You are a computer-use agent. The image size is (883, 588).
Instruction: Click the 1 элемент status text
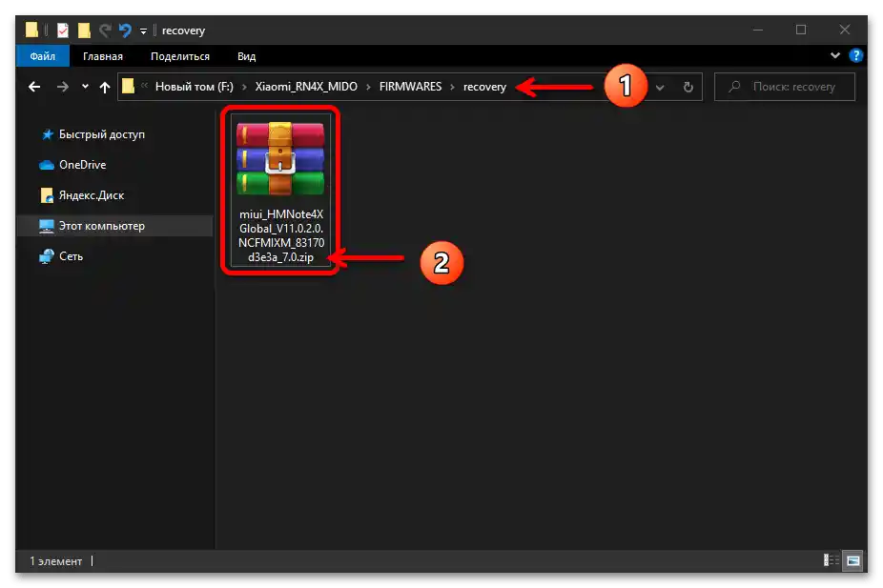(x=55, y=561)
